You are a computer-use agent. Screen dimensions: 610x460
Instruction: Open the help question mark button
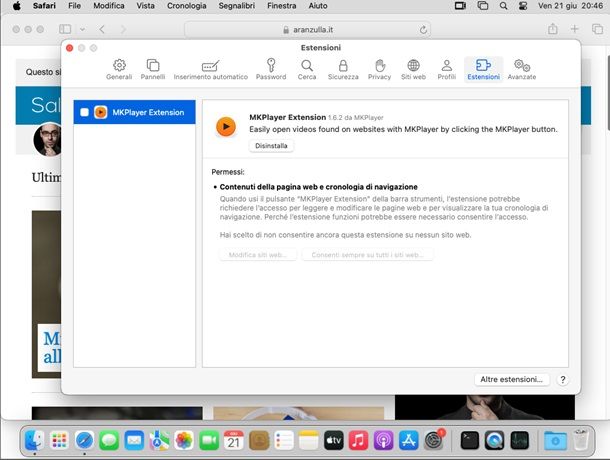tap(563, 379)
